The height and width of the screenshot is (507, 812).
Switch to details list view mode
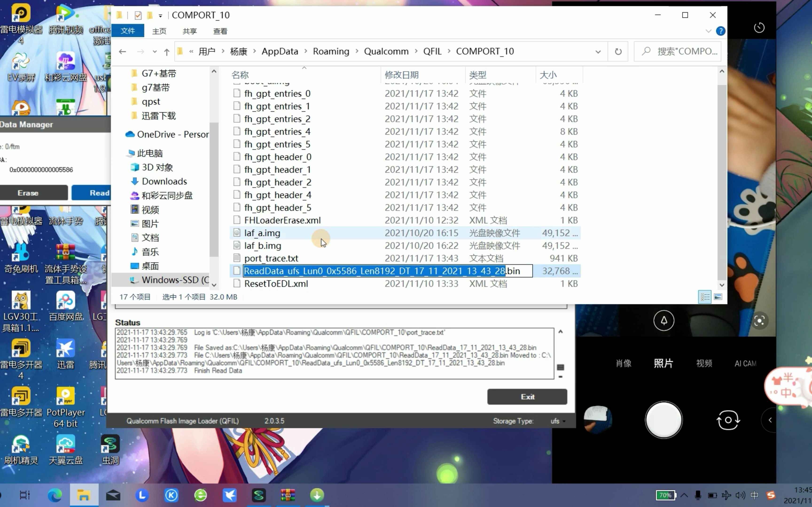[705, 297]
